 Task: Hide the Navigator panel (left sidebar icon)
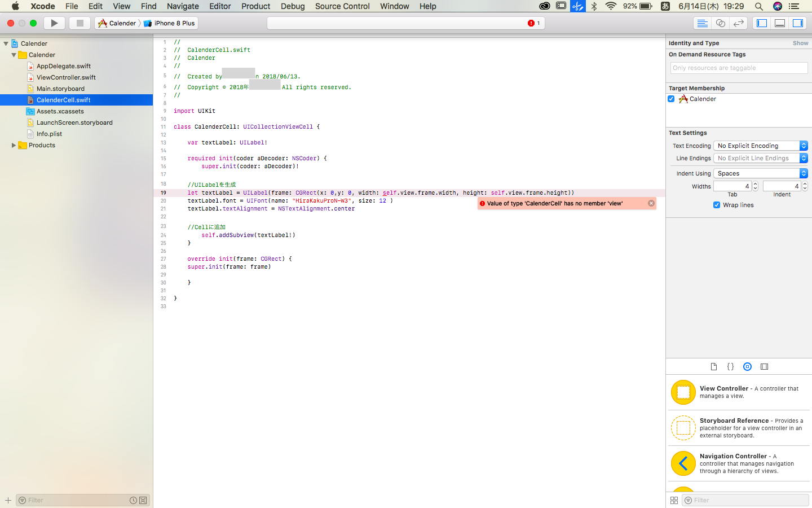coord(761,23)
